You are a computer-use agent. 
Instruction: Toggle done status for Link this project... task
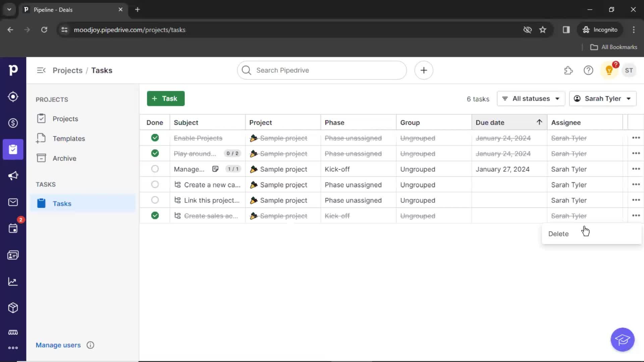pyautogui.click(x=155, y=200)
